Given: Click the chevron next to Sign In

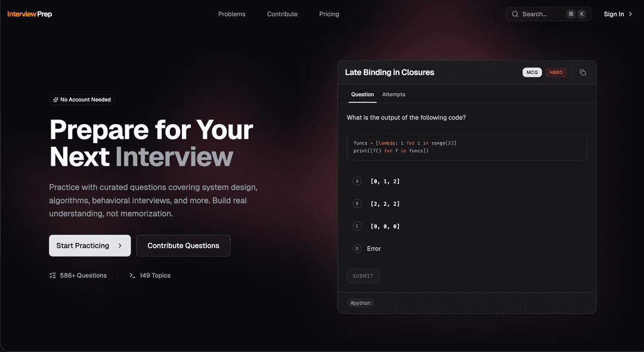Looking at the screenshot, I should pyautogui.click(x=630, y=14).
